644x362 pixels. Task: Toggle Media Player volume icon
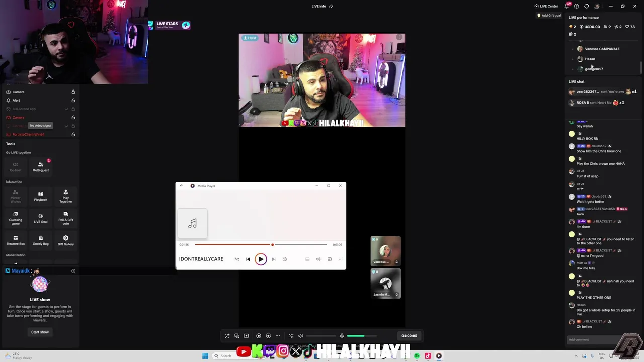point(318,259)
